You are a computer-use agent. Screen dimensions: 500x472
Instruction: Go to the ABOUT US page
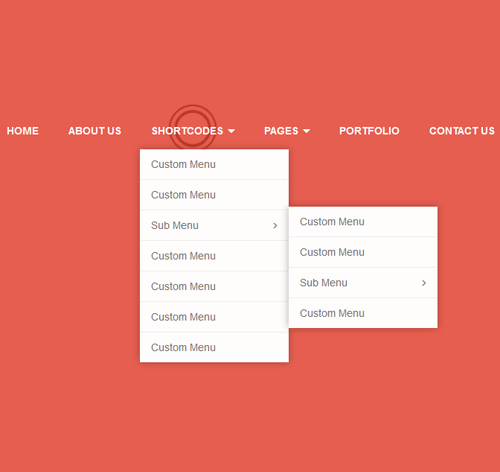click(x=95, y=131)
